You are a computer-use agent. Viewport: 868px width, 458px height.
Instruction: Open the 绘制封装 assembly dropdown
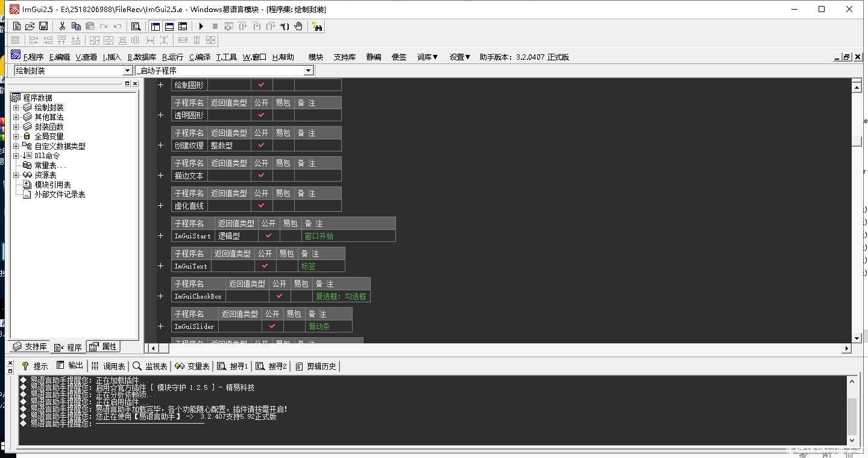[127, 71]
